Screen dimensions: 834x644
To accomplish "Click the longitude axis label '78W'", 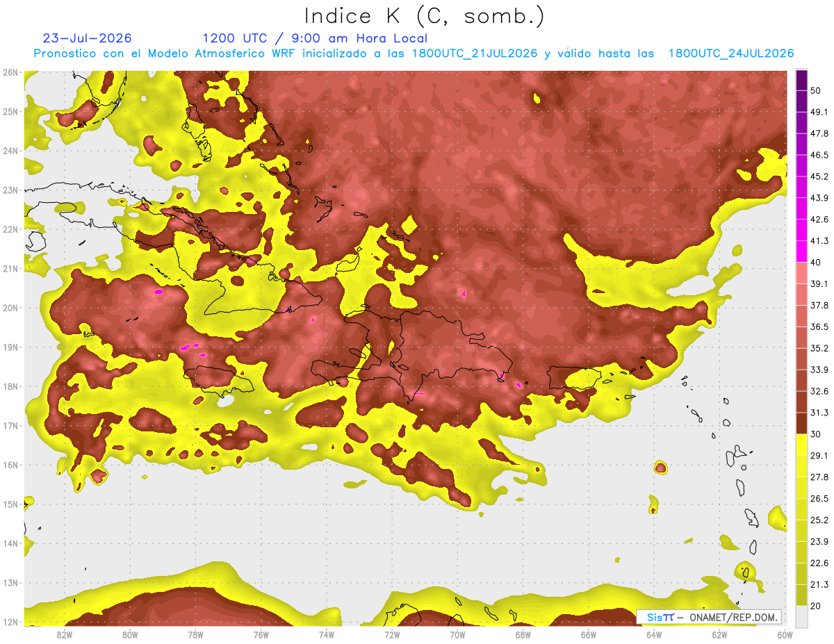I will point(195,634).
